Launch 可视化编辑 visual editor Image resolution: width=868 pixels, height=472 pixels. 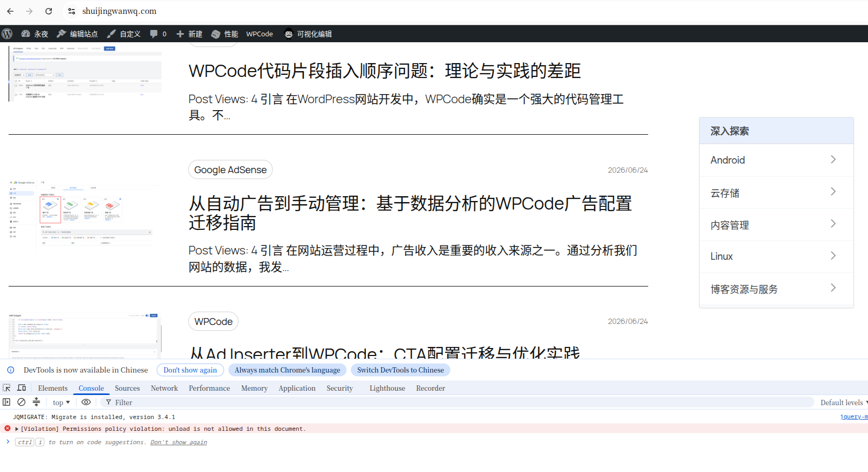[x=308, y=34]
